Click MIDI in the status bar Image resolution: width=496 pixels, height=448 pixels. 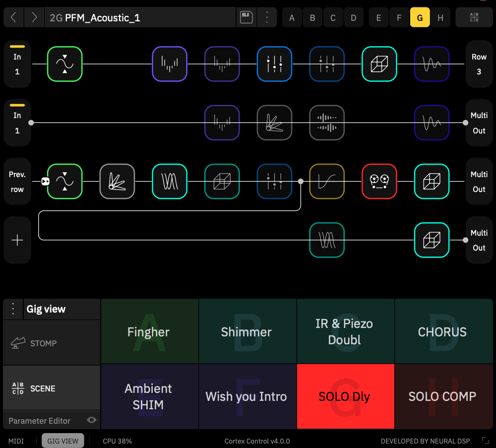click(x=16, y=441)
